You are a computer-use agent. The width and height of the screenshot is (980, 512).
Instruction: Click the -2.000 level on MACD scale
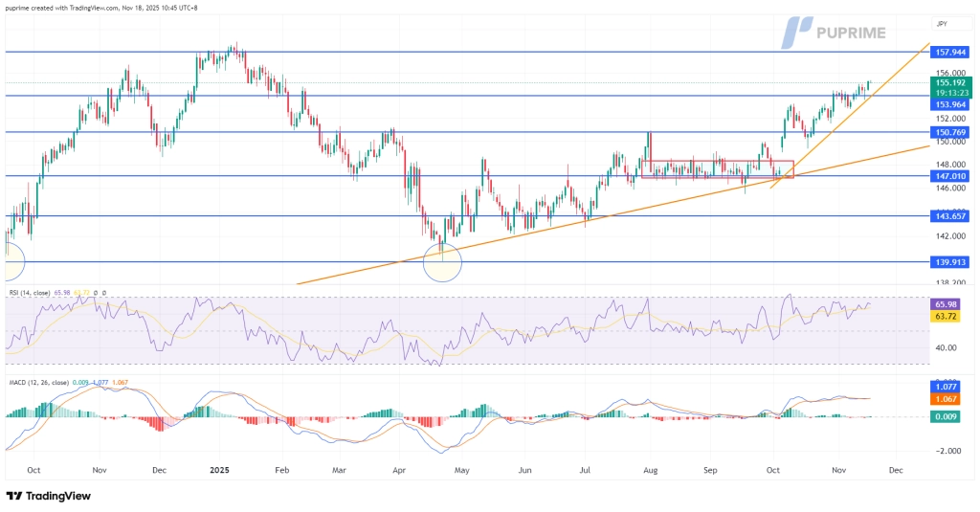(948, 451)
